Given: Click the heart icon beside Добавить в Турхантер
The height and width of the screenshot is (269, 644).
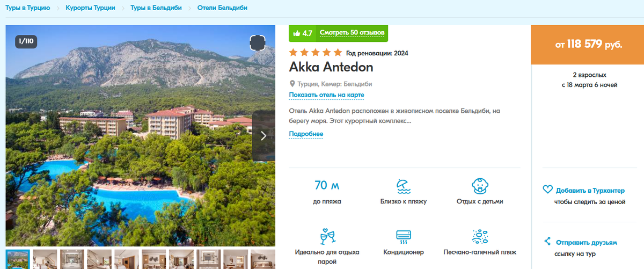Looking at the screenshot, I should pyautogui.click(x=548, y=190).
